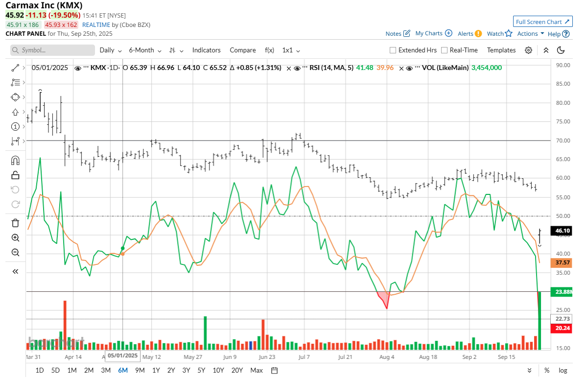Delete drawings with the trash icon
The width and height of the screenshot is (588, 378).
(15, 223)
